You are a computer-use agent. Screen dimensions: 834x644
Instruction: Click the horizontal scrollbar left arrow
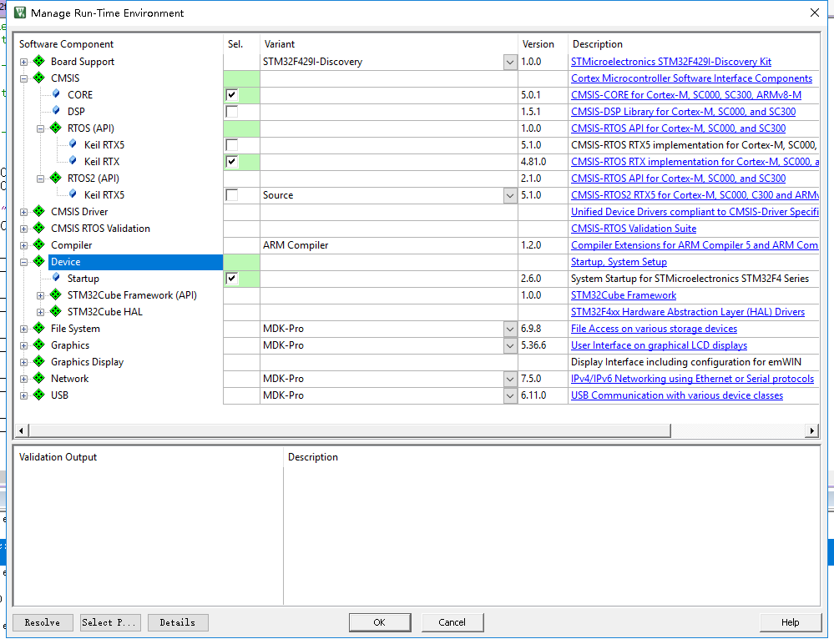[x=21, y=430]
